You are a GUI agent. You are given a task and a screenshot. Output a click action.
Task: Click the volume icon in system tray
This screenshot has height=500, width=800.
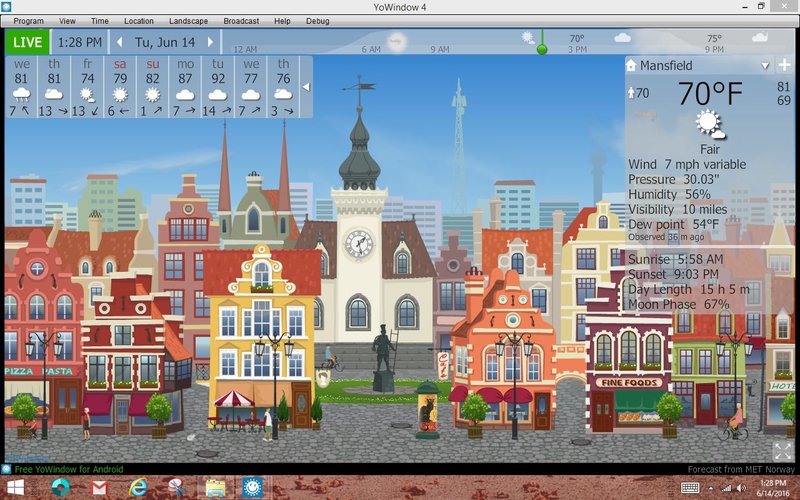point(740,488)
